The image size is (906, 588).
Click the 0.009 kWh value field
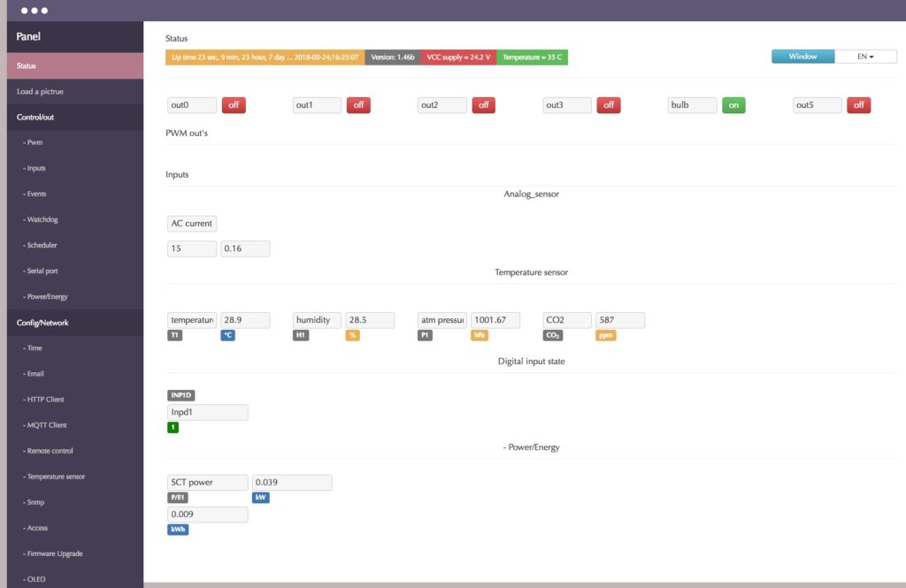point(207,515)
